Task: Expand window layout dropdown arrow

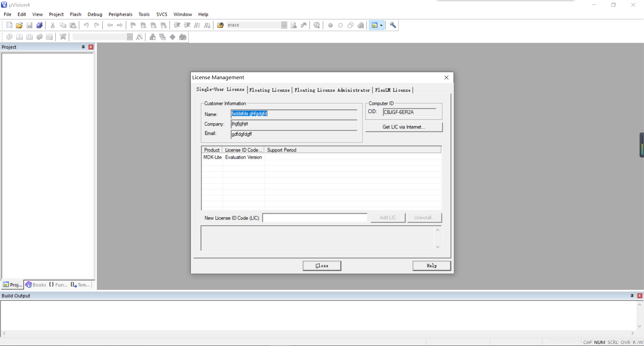Action: pos(381,25)
